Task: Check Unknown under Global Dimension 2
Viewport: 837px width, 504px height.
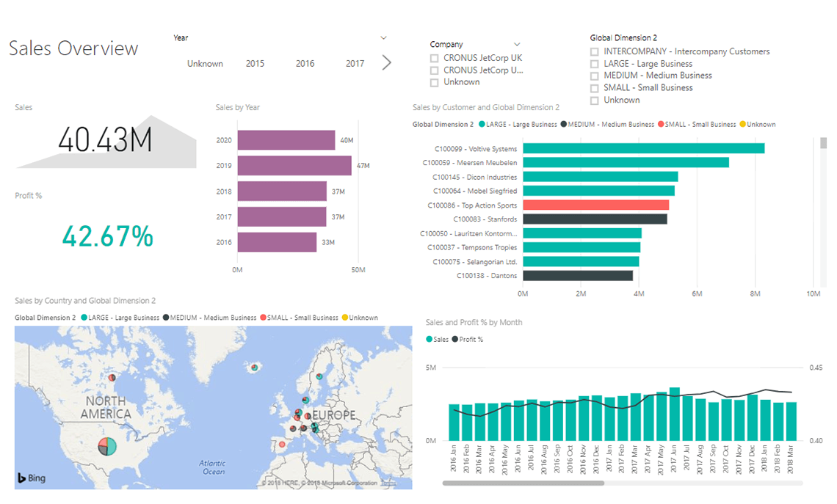Action: (x=594, y=101)
